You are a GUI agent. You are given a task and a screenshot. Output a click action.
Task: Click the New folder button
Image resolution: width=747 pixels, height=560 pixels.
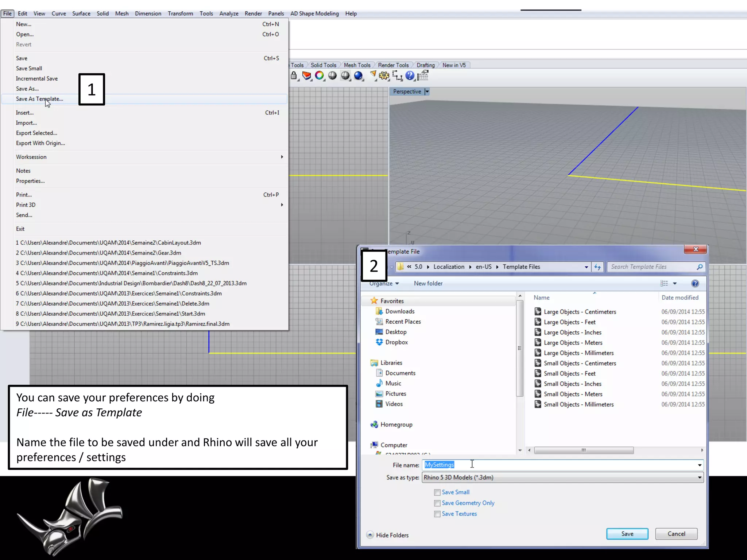pyautogui.click(x=428, y=284)
